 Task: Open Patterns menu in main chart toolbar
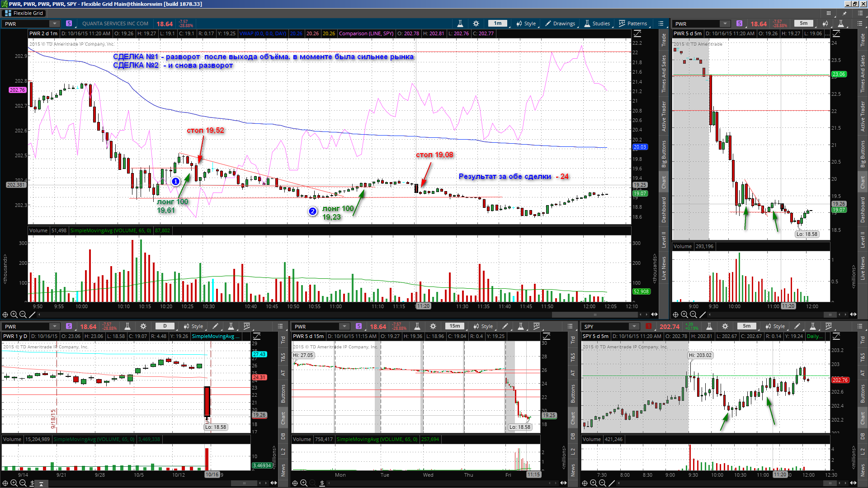(633, 23)
